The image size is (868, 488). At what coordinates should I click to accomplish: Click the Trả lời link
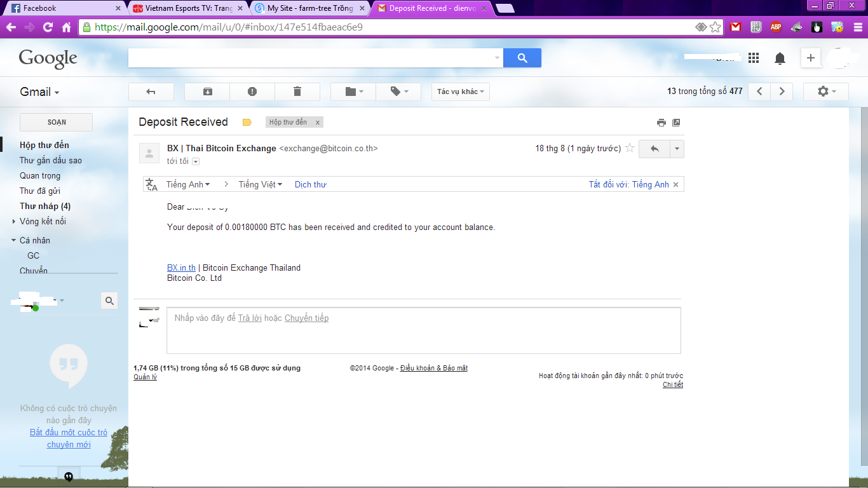point(250,318)
